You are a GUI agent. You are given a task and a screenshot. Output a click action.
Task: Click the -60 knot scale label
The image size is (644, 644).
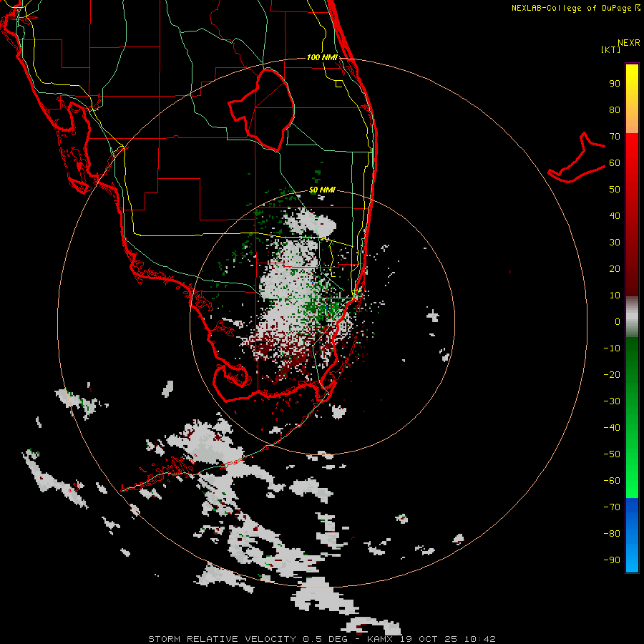(x=612, y=481)
